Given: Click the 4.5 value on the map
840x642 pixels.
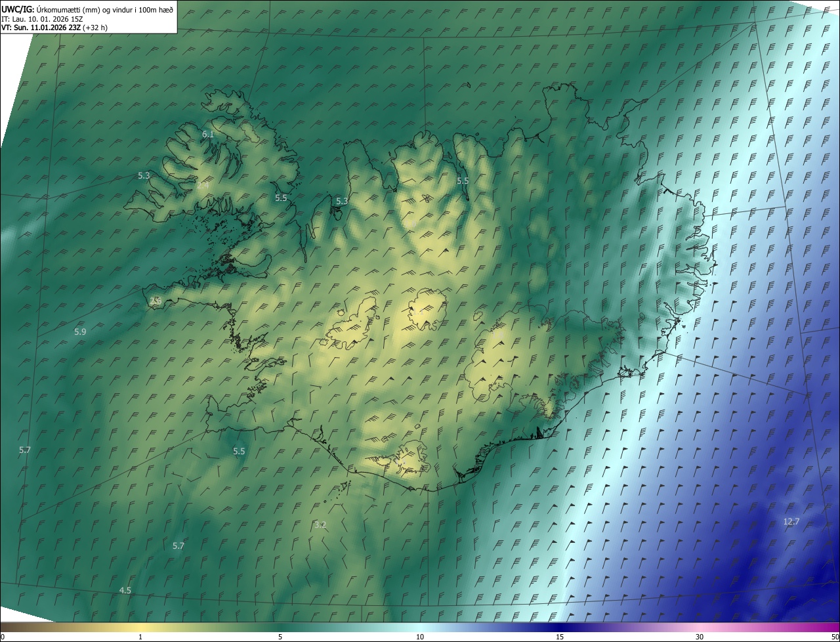Looking at the screenshot, I should (125, 591).
